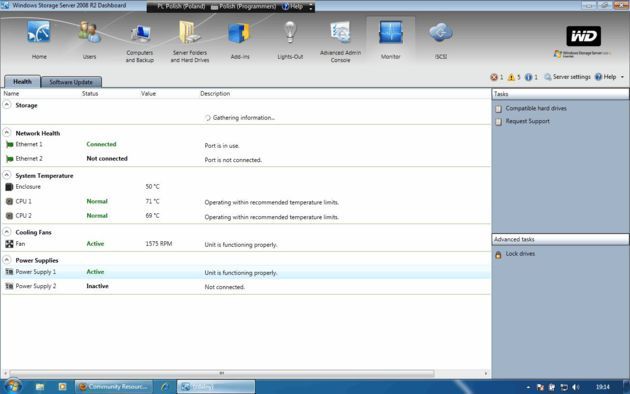Click the WD logo

click(583, 36)
